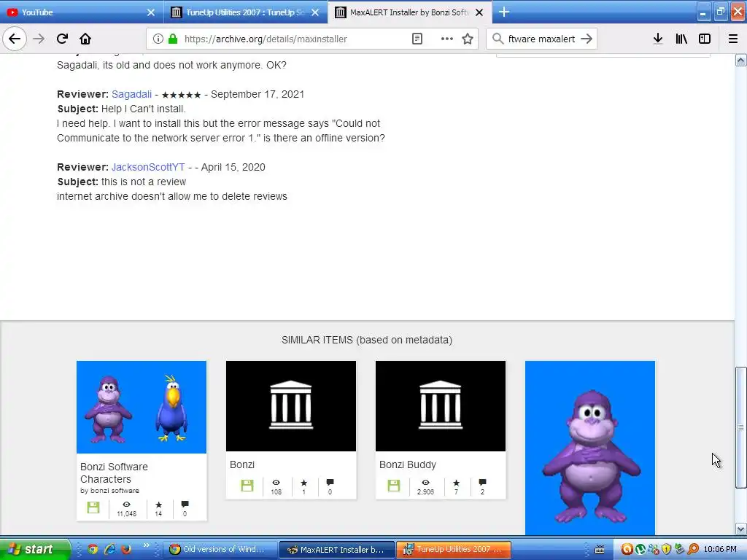Focus the search box with 'ftware maxalert'
The width and height of the screenshot is (747, 560).
tap(542, 39)
